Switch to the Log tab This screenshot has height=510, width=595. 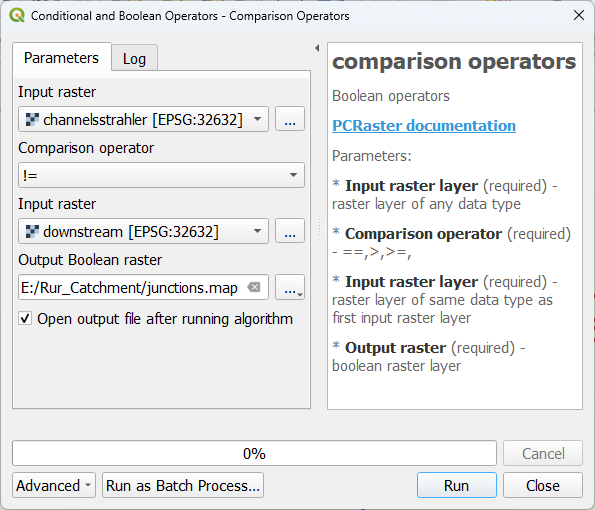[x=134, y=58]
